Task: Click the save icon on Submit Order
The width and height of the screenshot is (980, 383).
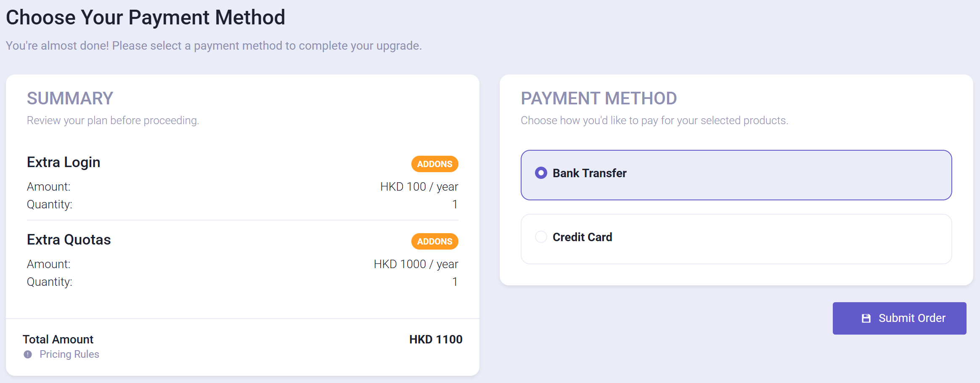Action: [866, 318]
